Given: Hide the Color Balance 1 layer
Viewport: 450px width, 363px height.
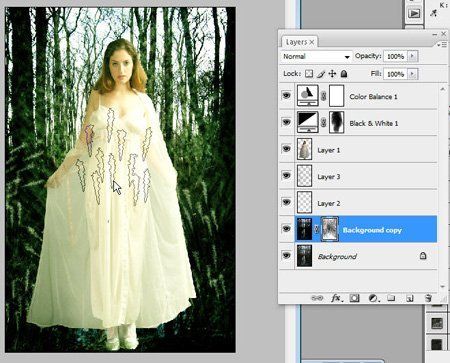Looking at the screenshot, I should coord(286,96).
